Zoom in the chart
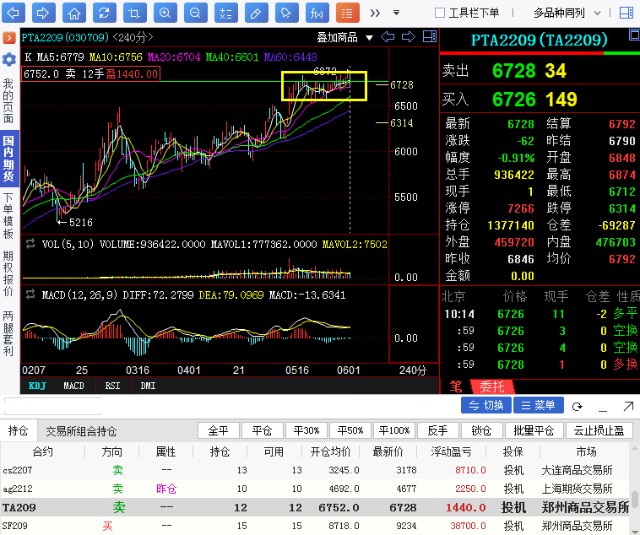 tap(165, 13)
